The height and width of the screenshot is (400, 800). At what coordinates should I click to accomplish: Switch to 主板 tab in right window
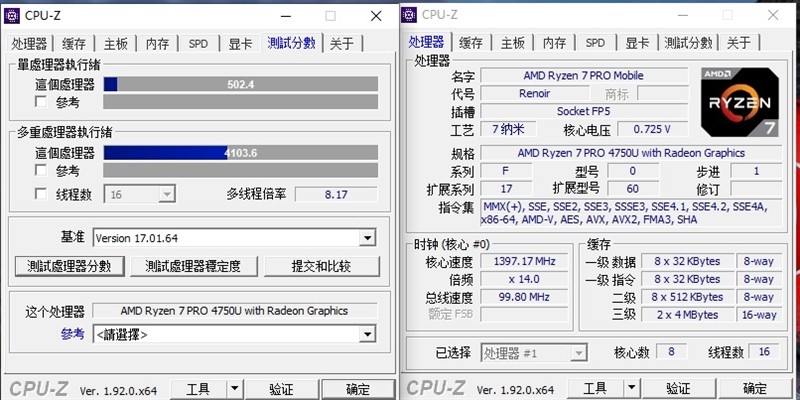tap(512, 43)
